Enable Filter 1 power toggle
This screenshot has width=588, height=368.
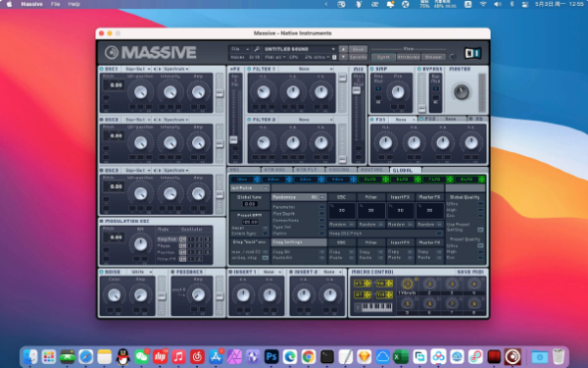pos(249,69)
